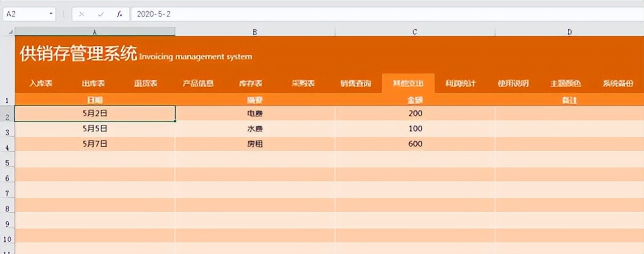Click the cancel entry X icon in formula bar
The image size is (644, 254).
82,14
